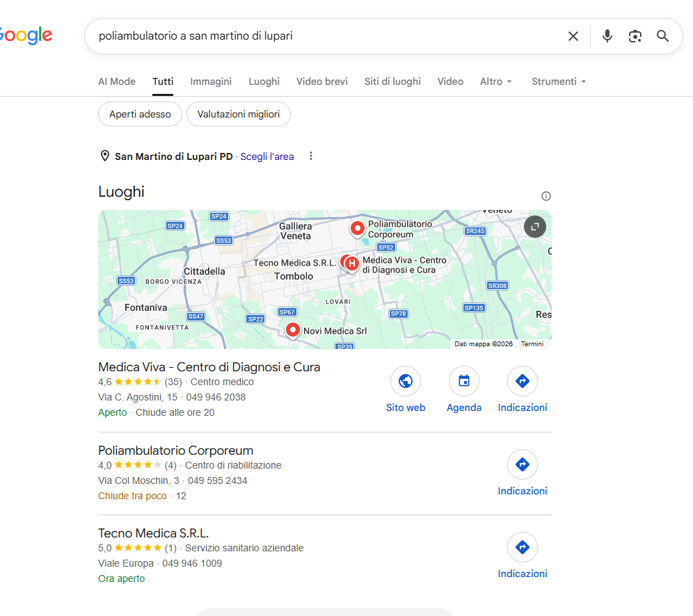Click the Agenda label for Medica Viva
Image resolution: width=693 pixels, height=616 pixels.
[463, 407]
